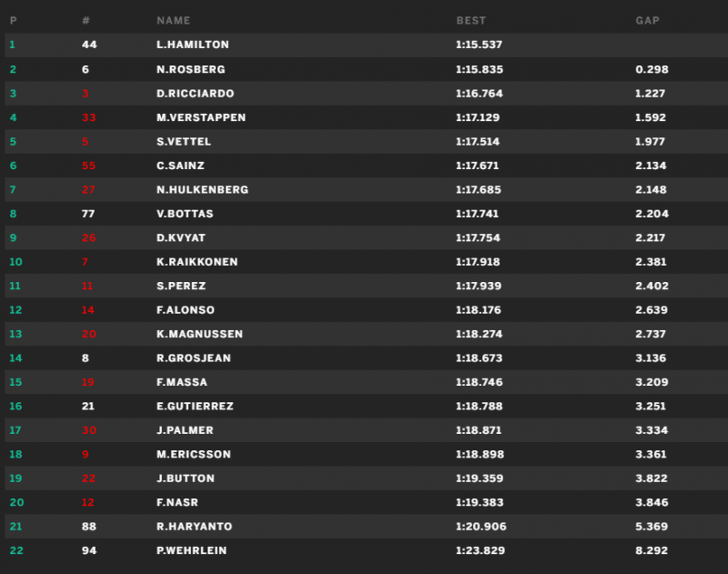Click M.VERSTAPPEN's name
Image resolution: width=728 pixels, height=574 pixels.
point(201,117)
